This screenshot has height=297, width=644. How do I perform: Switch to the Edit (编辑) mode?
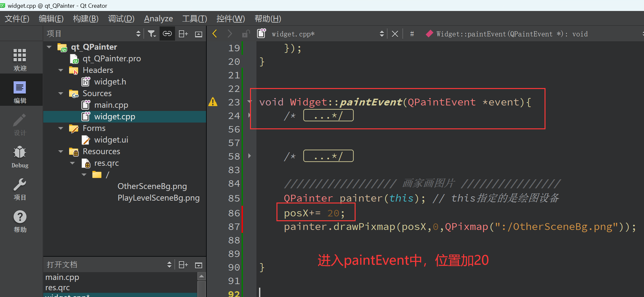[20, 92]
